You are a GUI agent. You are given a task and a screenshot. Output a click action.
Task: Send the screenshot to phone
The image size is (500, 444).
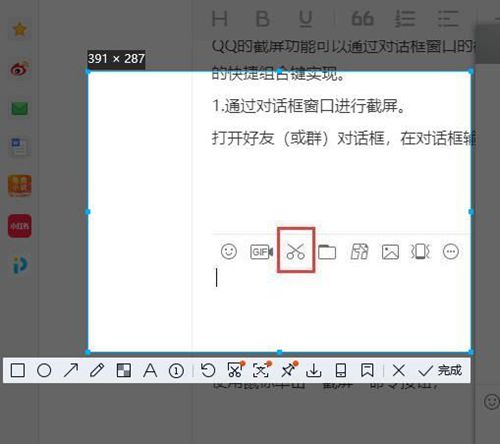pos(341,370)
